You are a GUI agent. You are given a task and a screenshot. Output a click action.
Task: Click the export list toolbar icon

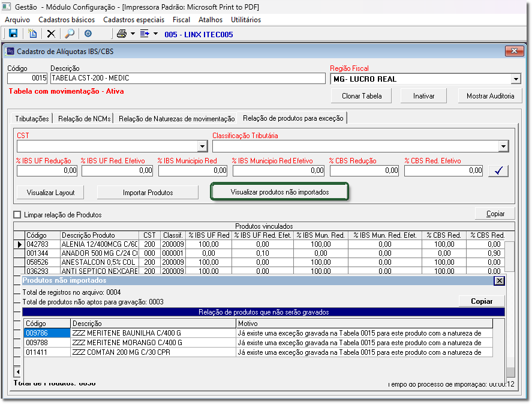145,34
